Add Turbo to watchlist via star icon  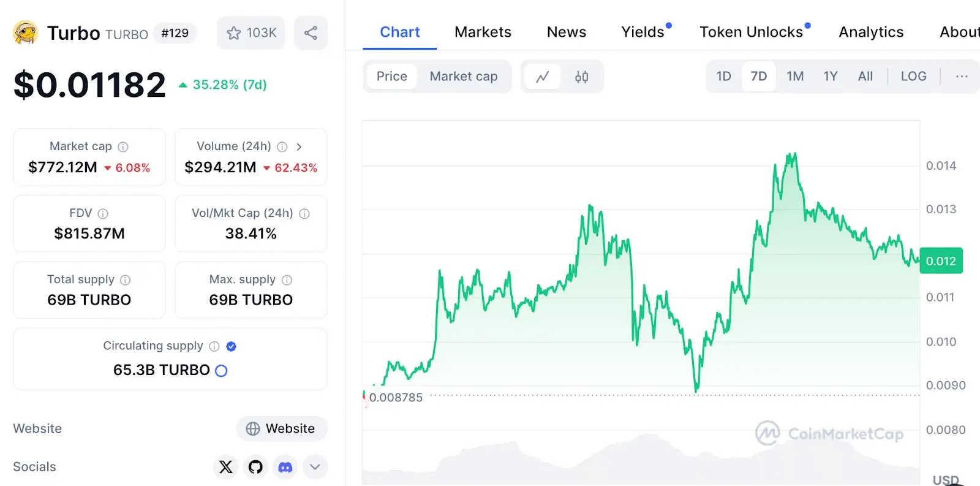tap(251, 33)
